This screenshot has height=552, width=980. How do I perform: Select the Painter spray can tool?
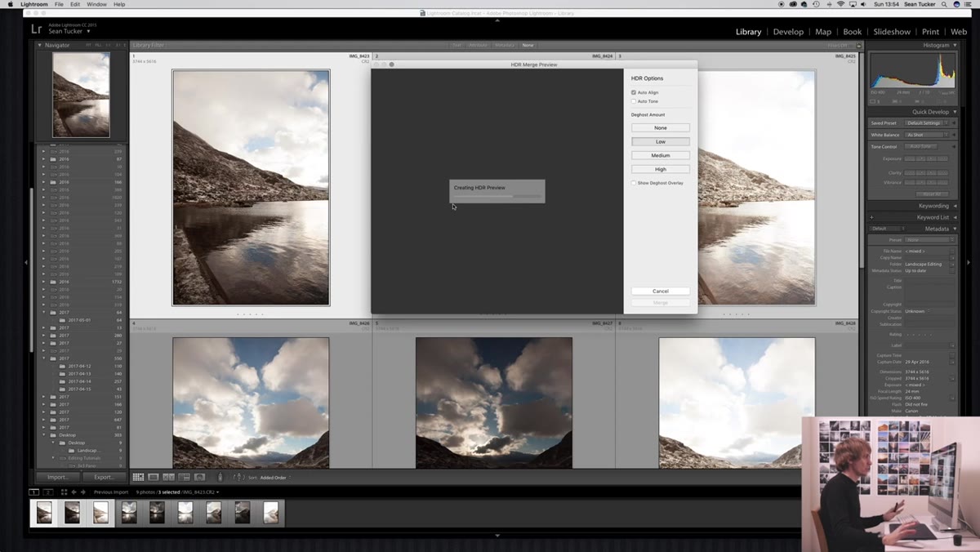(220, 477)
